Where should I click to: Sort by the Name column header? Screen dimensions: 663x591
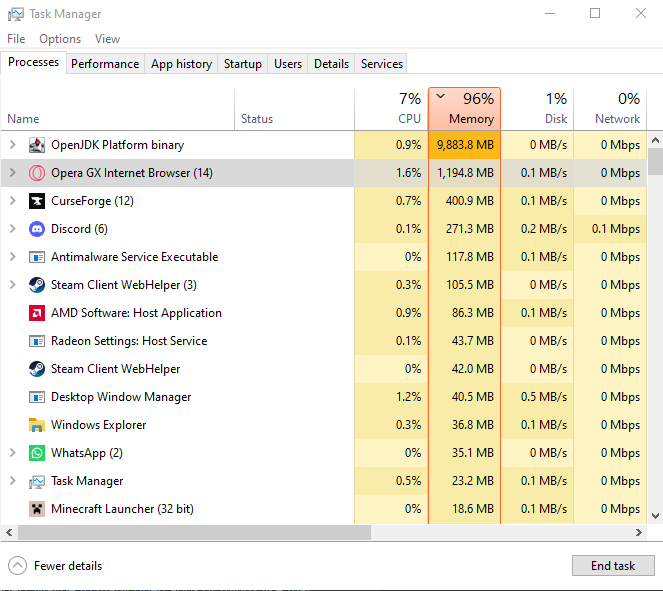click(x=118, y=109)
